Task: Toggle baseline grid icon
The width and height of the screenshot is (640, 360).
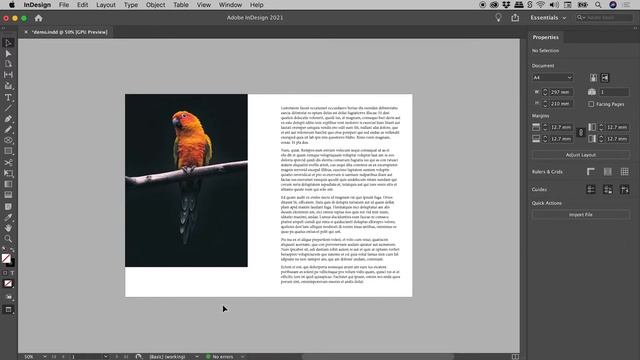Action: click(608, 172)
